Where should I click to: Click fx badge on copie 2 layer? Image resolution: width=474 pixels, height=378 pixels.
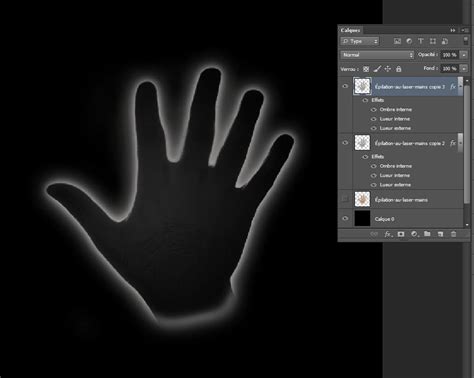453,143
